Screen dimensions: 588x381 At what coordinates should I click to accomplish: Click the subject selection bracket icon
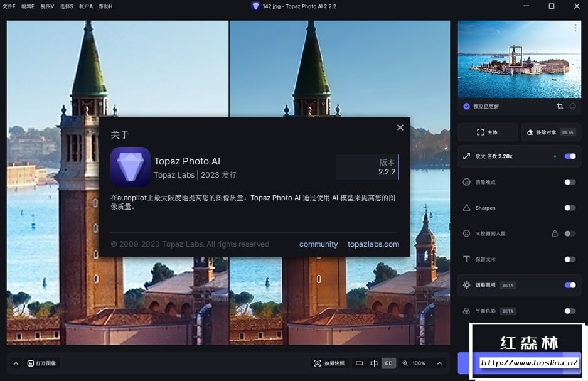coord(480,132)
